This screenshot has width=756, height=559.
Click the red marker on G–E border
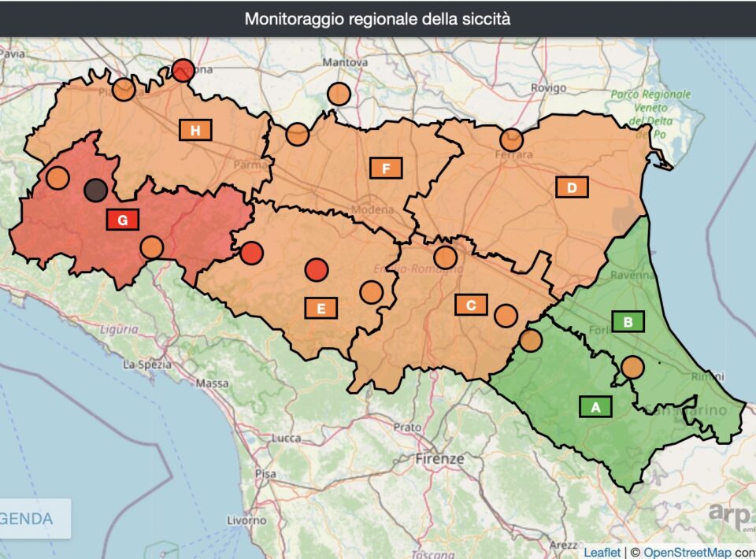click(251, 253)
